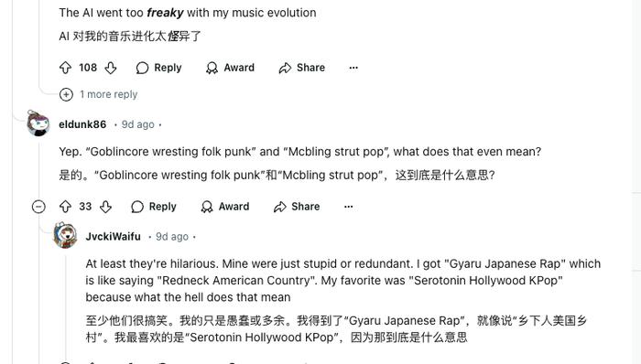Share eldunk86's comment

297,207
